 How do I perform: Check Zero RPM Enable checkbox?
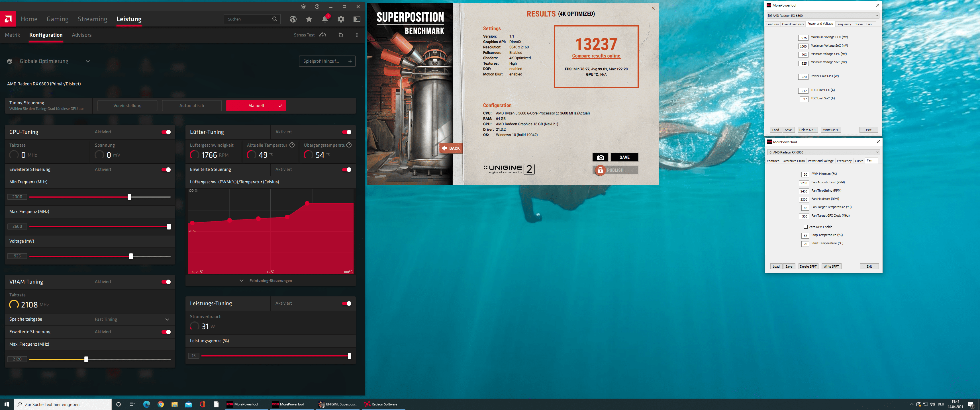[x=805, y=227]
